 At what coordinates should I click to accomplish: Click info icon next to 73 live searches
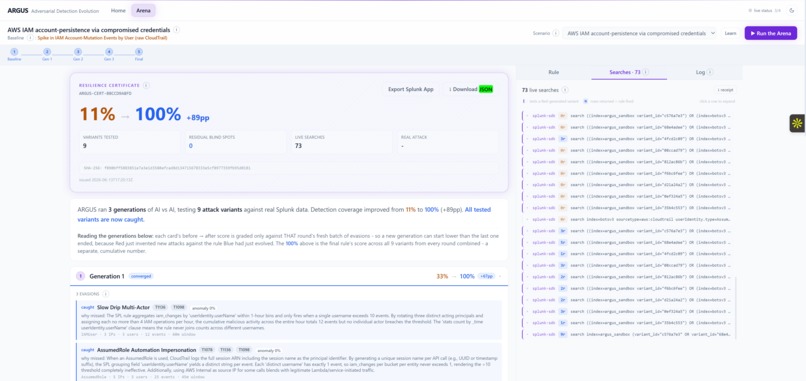pos(565,90)
